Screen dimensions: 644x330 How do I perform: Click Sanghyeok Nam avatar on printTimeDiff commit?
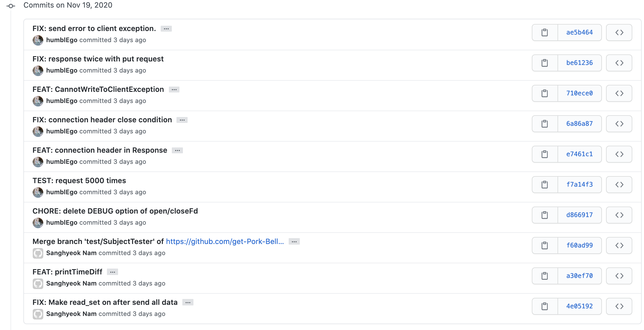click(x=38, y=283)
